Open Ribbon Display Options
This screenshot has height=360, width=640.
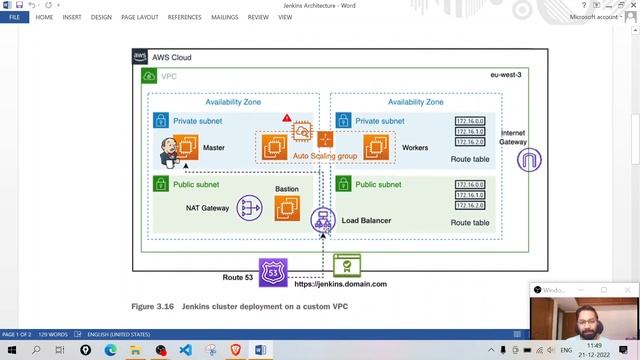(596, 5)
